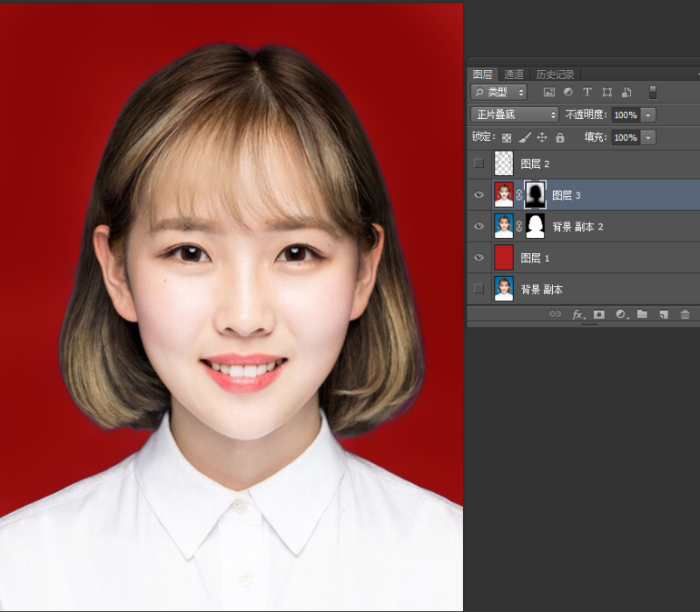Switch to the 通道 tab
The height and width of the screenshot is (612, 700).
pos(514,74)
